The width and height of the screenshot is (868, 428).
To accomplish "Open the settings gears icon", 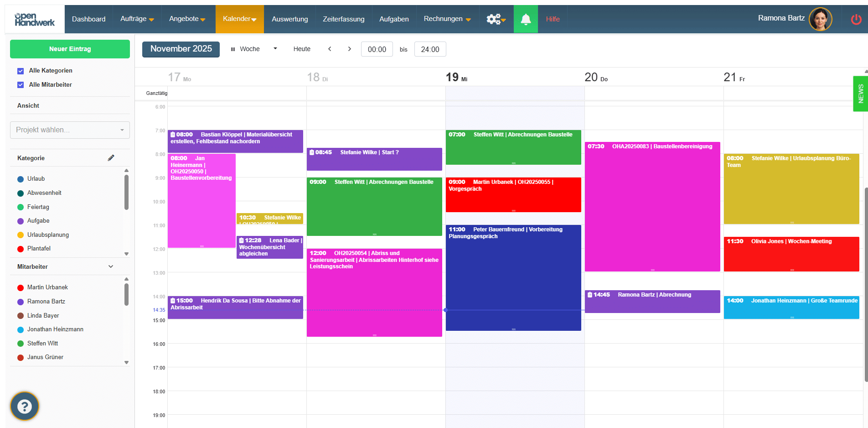I will [495, 19].
